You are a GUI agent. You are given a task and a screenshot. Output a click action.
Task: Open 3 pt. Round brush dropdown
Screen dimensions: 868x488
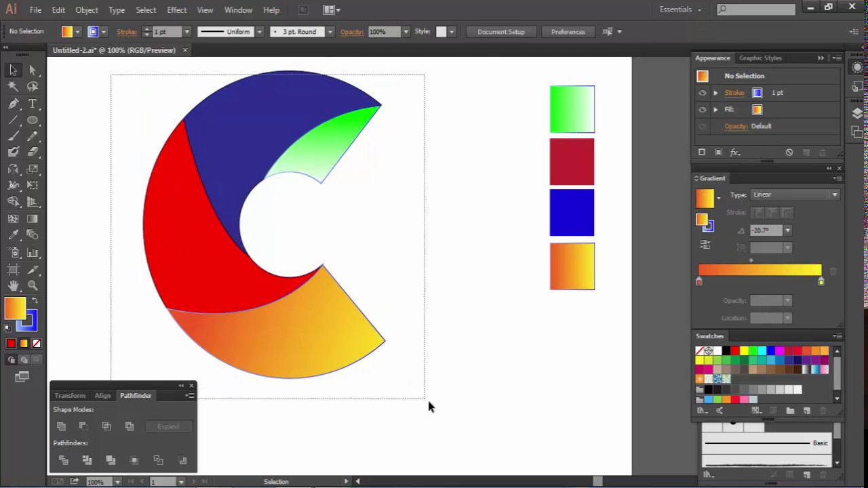(x=330, y=32)
